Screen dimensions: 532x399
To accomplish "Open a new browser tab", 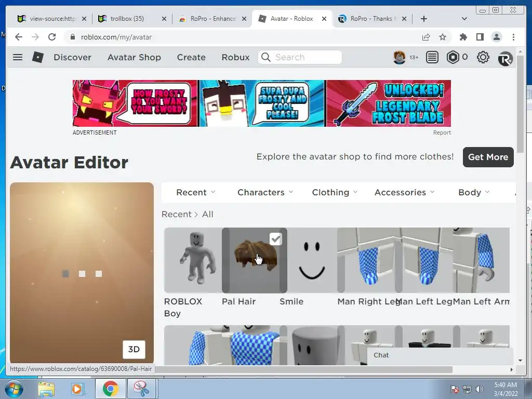I will pos(424,19).
